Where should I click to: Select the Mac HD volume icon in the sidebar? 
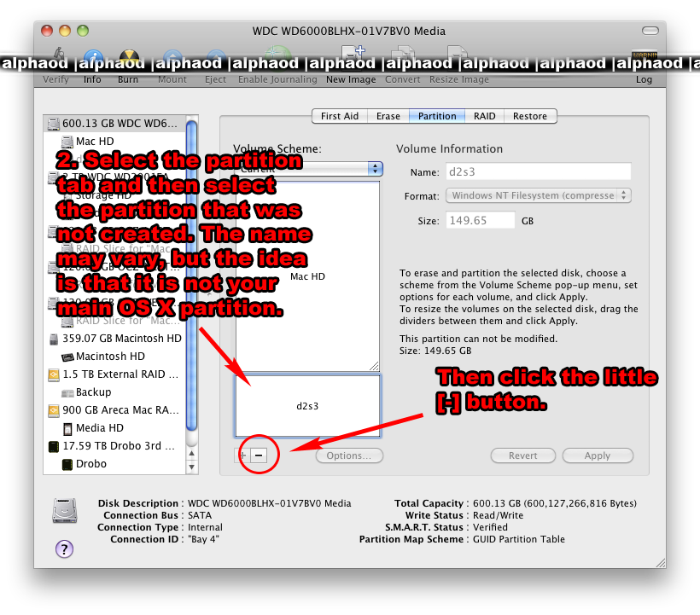tap(67, 142)
